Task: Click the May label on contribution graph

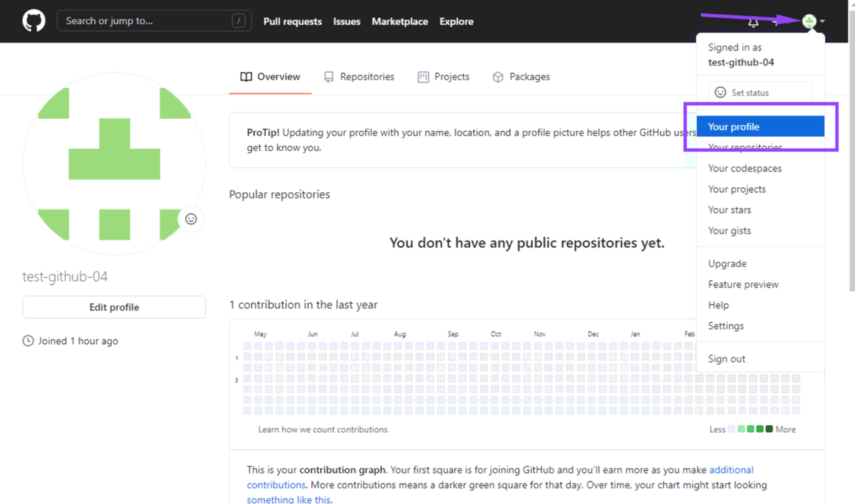Action: pyautogui.click(x=260, y=334)
